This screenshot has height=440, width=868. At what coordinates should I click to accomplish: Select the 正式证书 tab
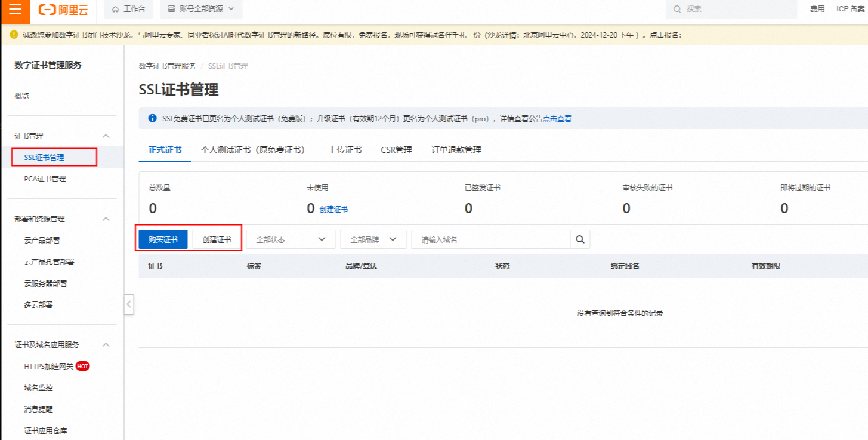pyautogui.click(x=165, y=150)
